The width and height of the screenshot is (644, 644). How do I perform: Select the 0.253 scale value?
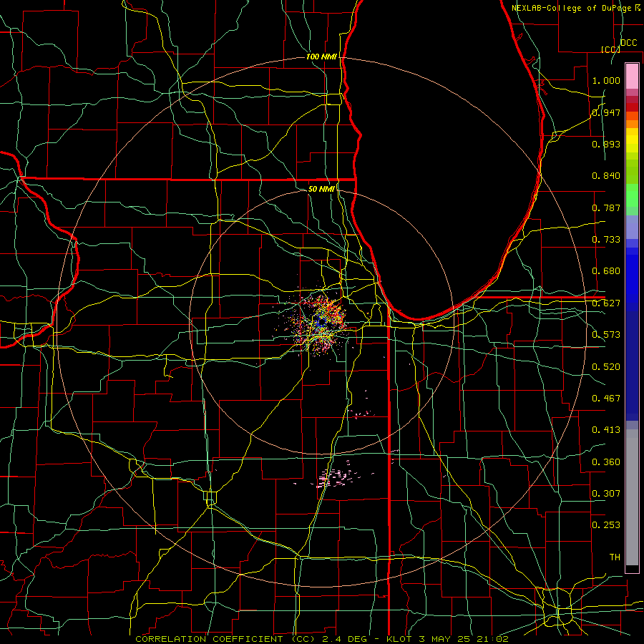606,525
